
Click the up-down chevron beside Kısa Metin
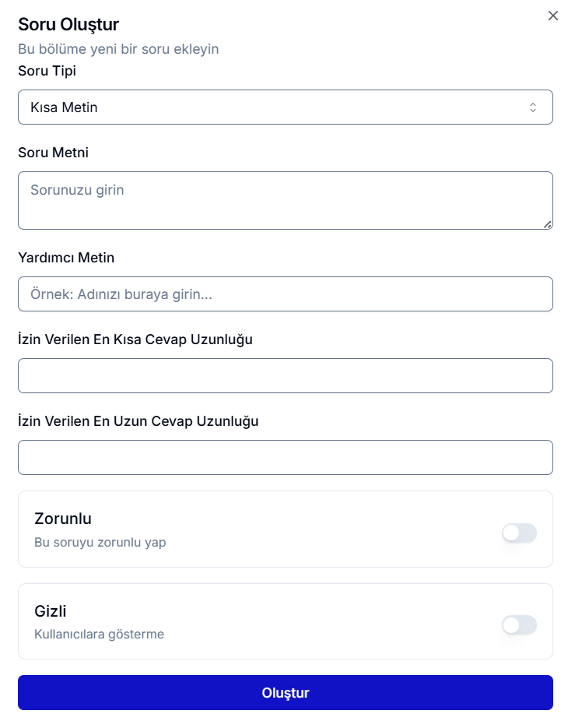533,107
